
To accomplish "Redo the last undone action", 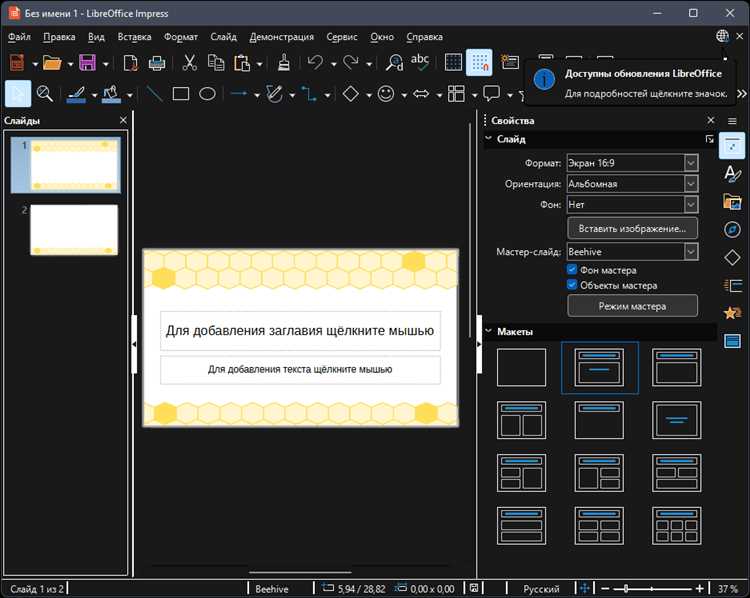I will pyautogui.click(x=351, y=63).
